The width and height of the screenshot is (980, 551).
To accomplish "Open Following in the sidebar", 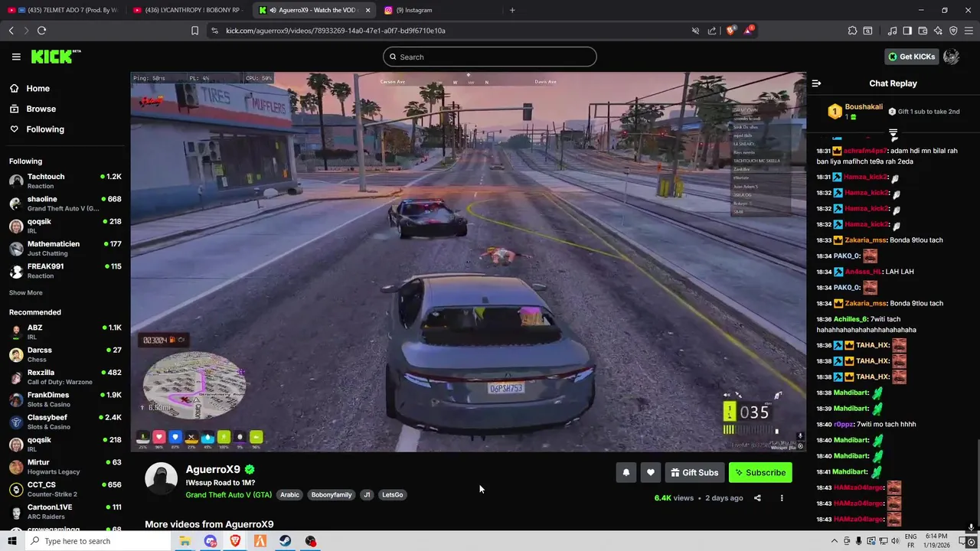I will (x=45, y=129).
